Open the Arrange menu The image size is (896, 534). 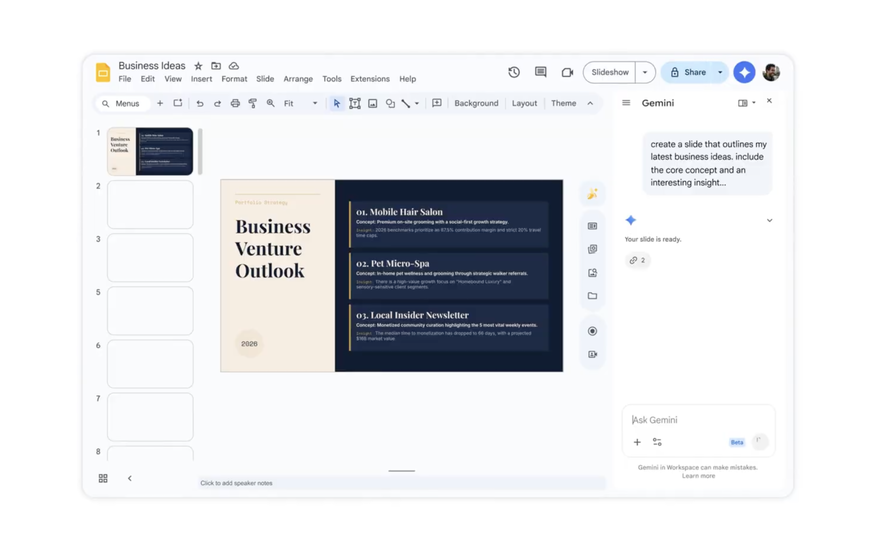click(x=297, y=79)
